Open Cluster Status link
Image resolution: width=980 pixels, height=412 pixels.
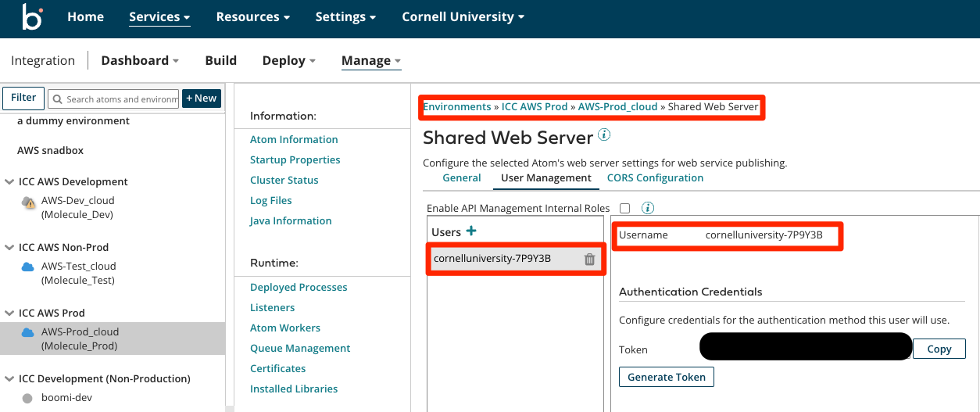284,180
